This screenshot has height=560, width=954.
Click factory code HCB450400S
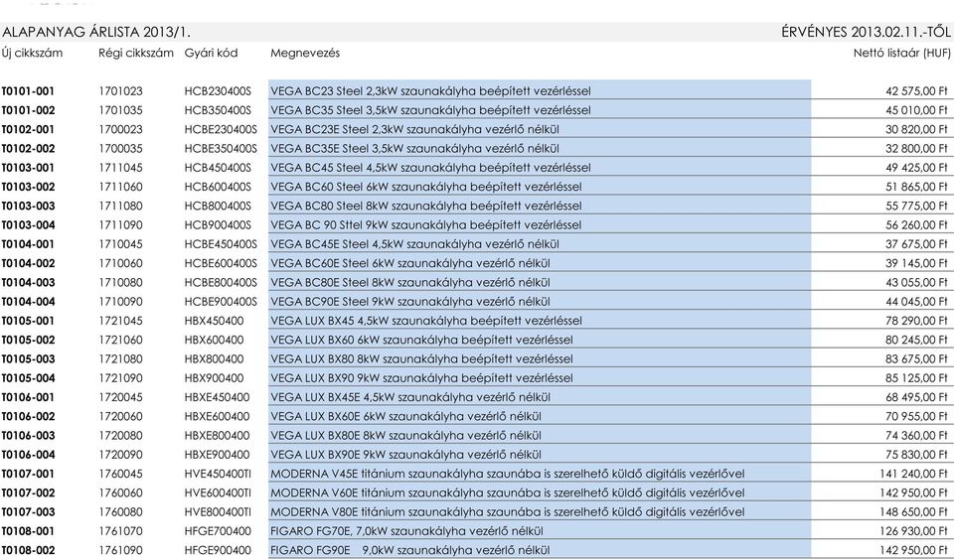pyautogui.click(x=218, y=168)
